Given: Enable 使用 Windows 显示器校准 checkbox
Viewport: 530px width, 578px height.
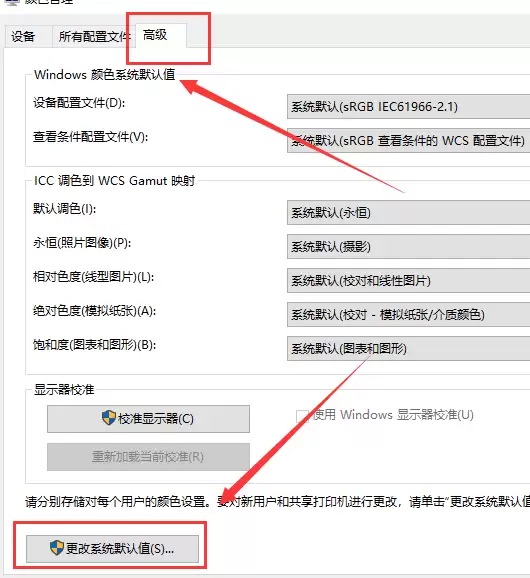Looking at the screenshot, I should 303,416.
